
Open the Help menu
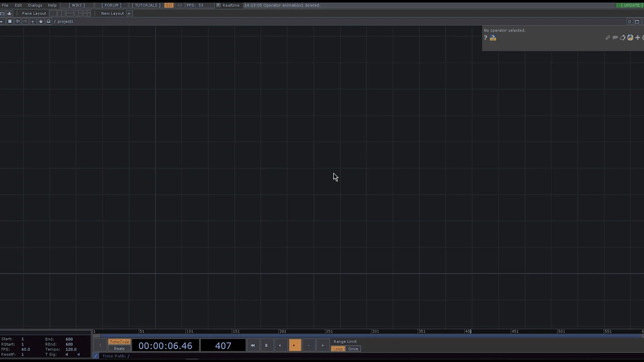pyautogui.click(x=52, y=6)
